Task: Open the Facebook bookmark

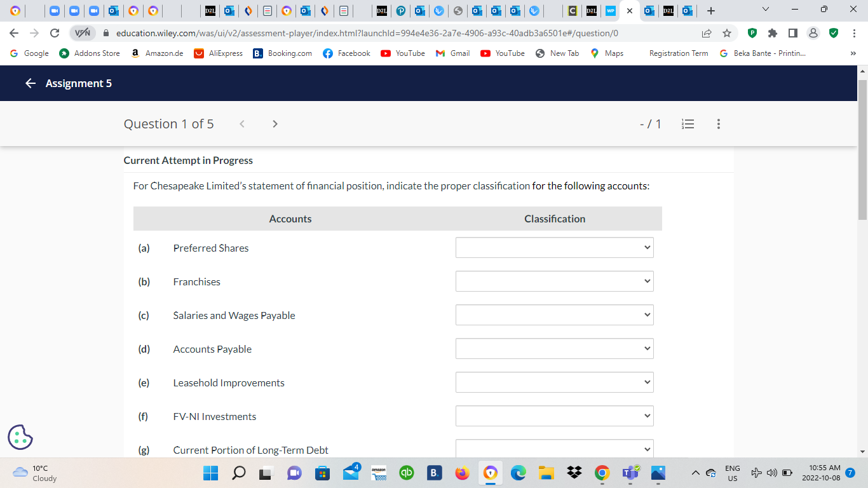Action: (x=346, y=53)
